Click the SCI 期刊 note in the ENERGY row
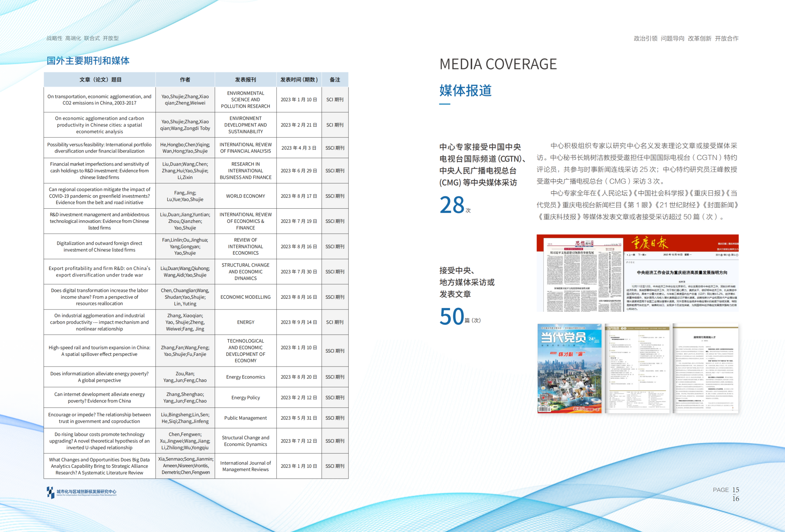The width and height of the screenshot is (785, 532). (x=335, y=322)
